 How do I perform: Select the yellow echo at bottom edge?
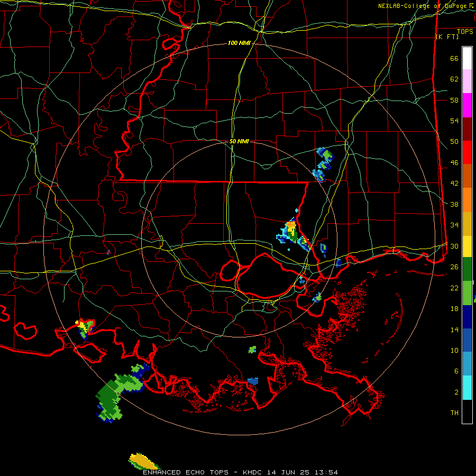(143, 461)
